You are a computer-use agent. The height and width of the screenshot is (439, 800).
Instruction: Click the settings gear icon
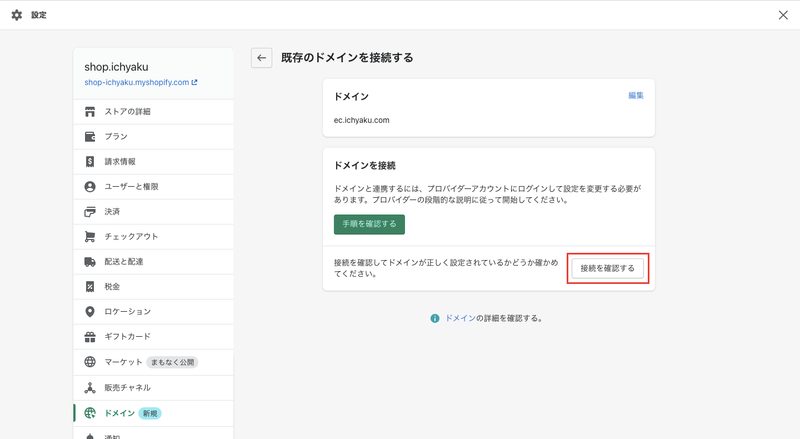click(x=17, y=15)
